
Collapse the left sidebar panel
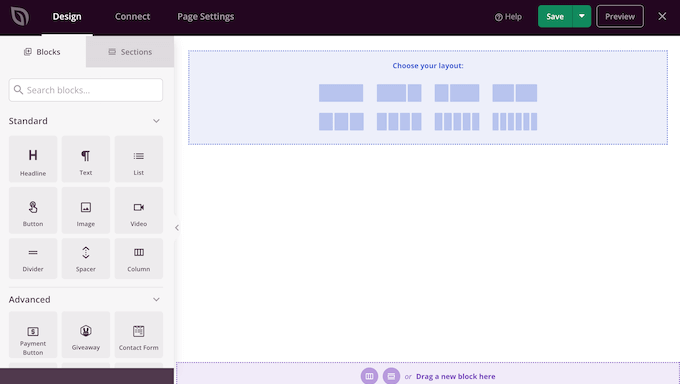pos(177,227)
